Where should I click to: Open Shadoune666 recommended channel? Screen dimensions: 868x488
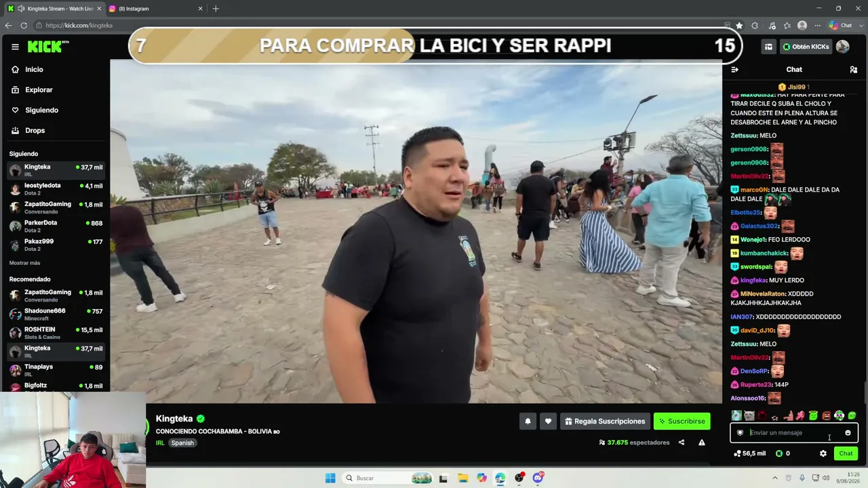pos(56,314)
